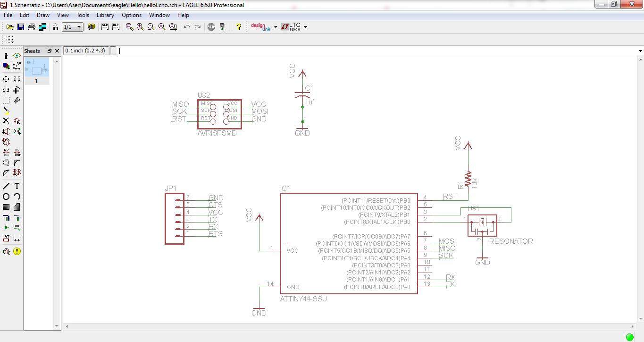Run the ERC check (yellow exclamation icon)
The image size is (644, 342).
click(17, 251)
